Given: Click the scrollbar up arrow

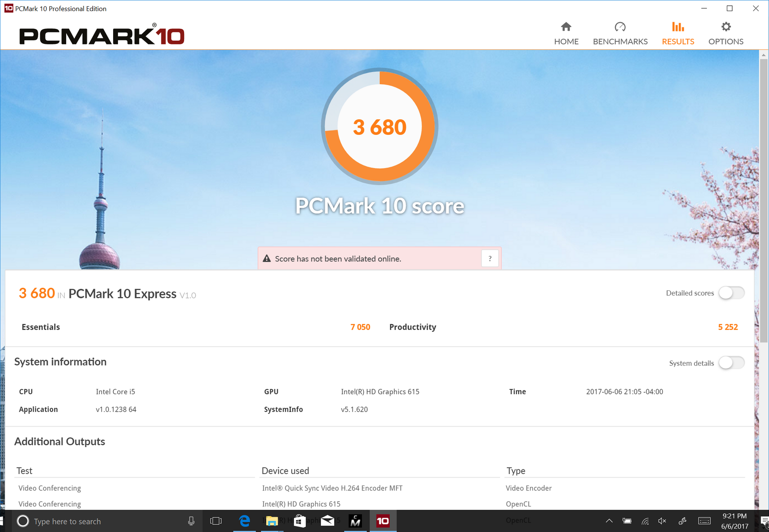Looking at the screenshot, I should tap(764, 55).
